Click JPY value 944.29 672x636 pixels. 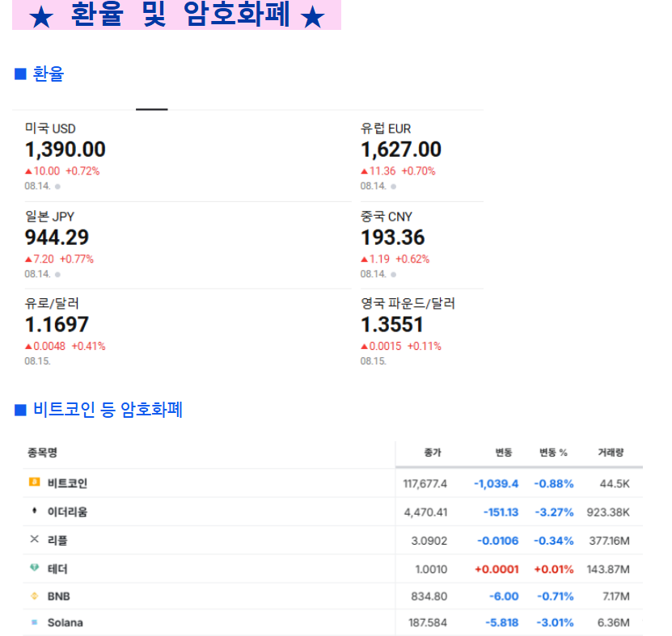click(x=57, y=238)
